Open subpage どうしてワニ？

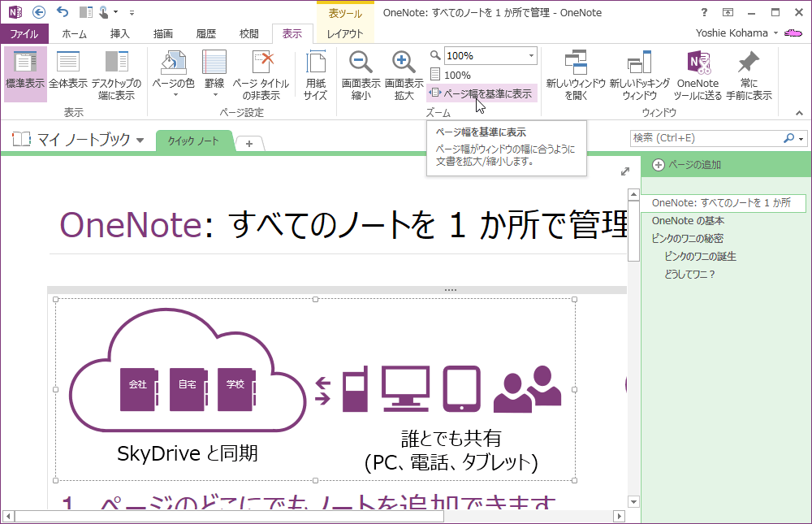click(x=689, y=274)
